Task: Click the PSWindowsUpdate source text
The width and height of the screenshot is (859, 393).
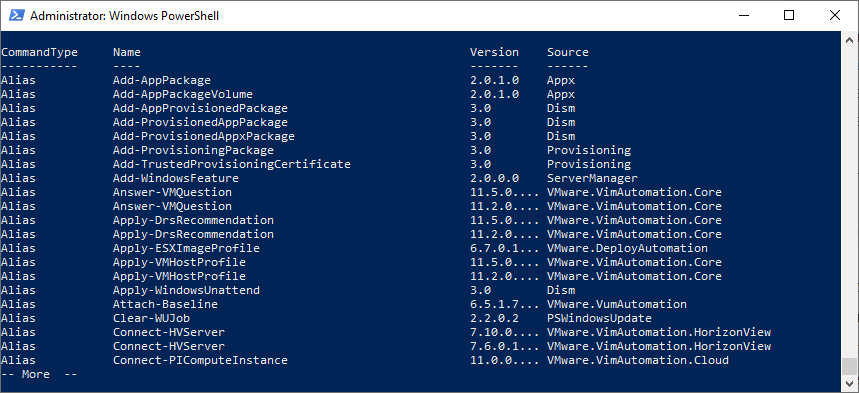Action: 599,318
